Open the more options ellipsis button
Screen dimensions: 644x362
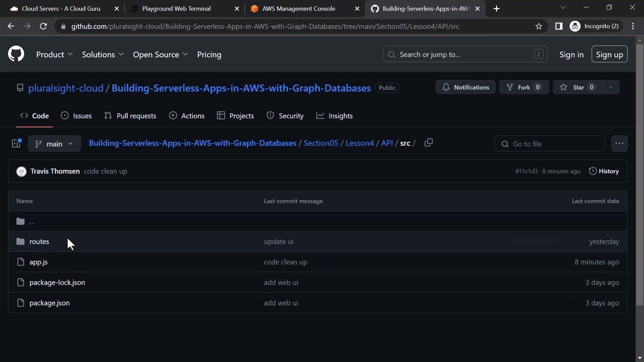[619, 144]
